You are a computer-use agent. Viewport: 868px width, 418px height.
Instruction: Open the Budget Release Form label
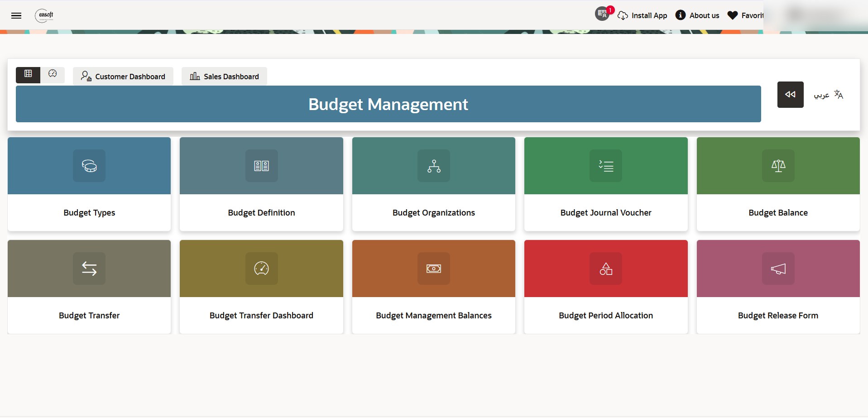[x=778, y=316]
